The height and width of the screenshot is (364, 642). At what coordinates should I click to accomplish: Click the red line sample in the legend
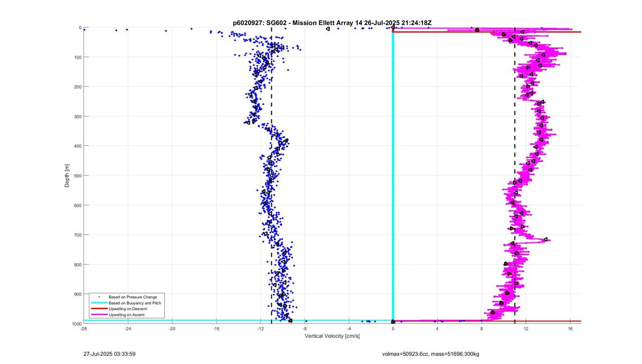coord(99,309)
